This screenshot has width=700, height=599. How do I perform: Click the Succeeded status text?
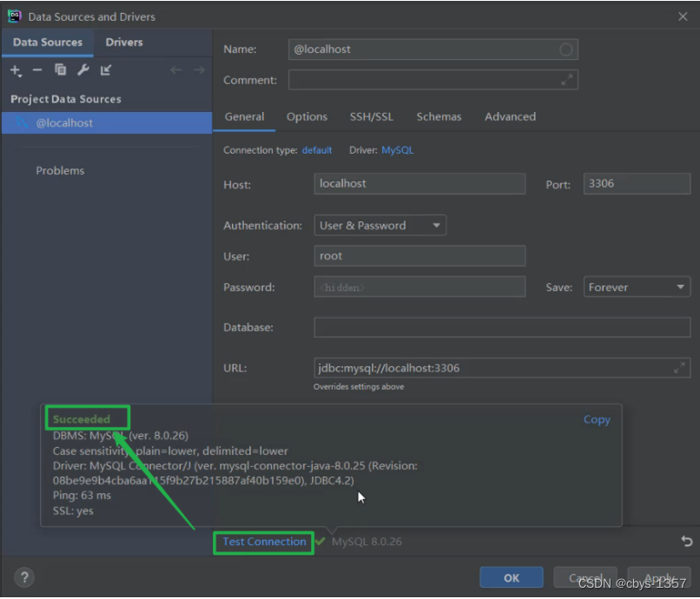[x=82, y=419]
